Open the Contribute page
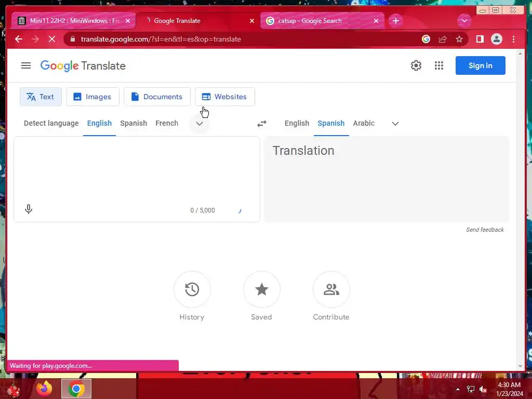The image size is (532, 399). 331,289
